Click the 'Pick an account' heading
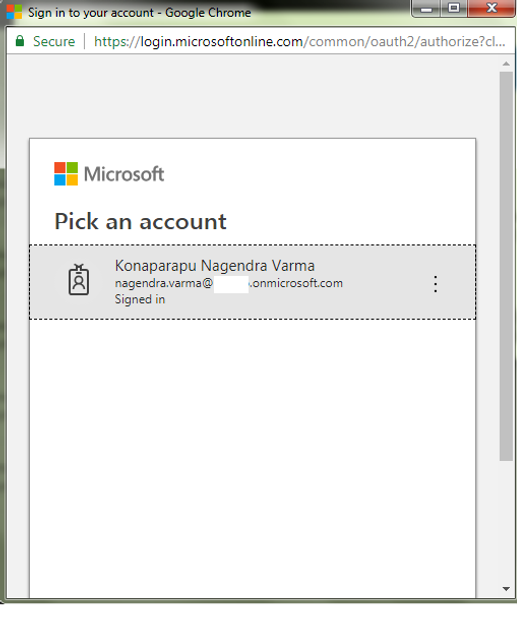Image resolution: width=517 pixels, height=617 pixels. point(140,222)
